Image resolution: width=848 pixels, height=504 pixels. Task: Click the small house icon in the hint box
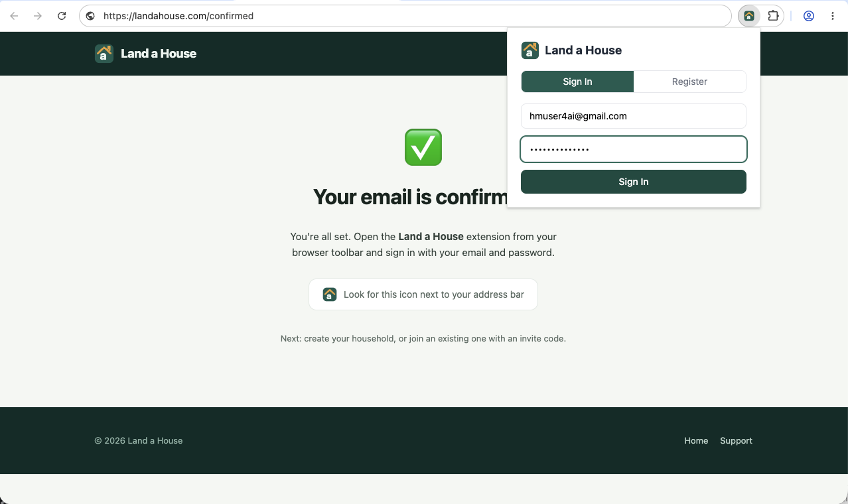tap(330, 294)
